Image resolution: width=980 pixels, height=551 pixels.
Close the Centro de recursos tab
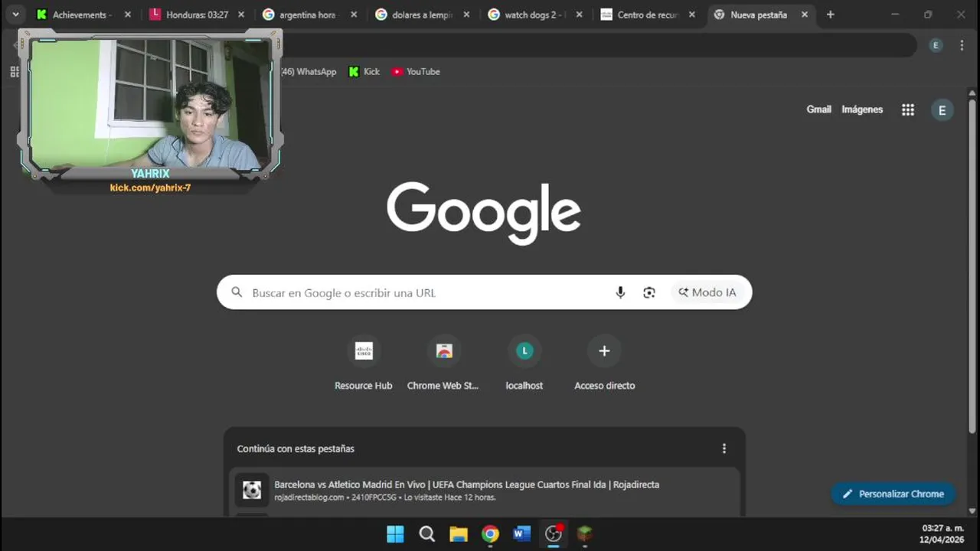pyautogui.click(x=691, y=15)
